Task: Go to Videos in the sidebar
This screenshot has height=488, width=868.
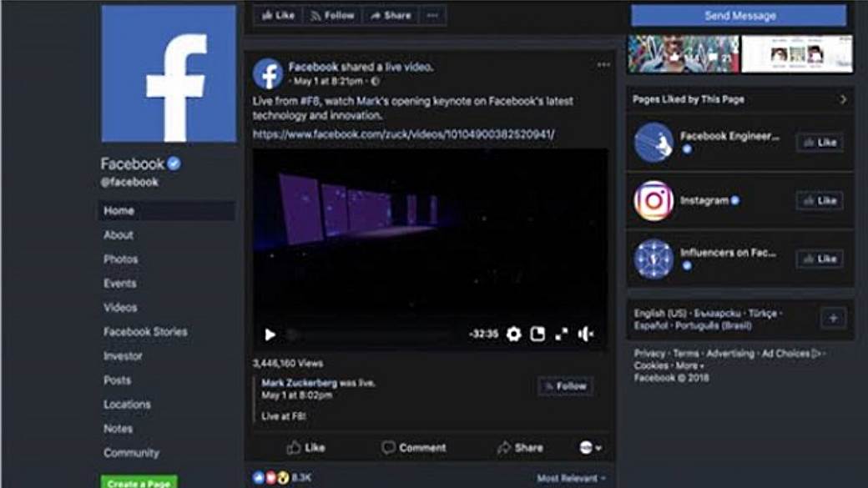Action: (x=120, y=308)
